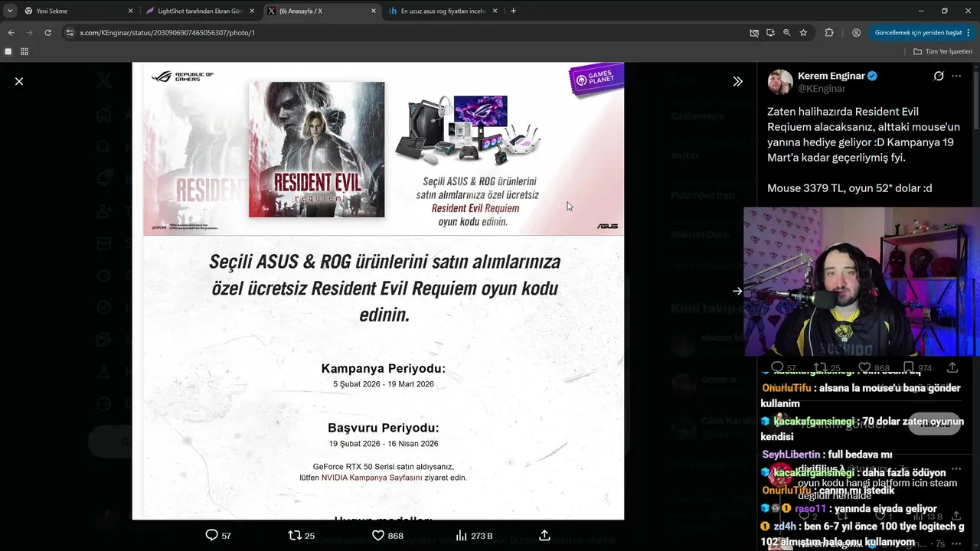Close the LightShot tab

click(x=252, y=11)
